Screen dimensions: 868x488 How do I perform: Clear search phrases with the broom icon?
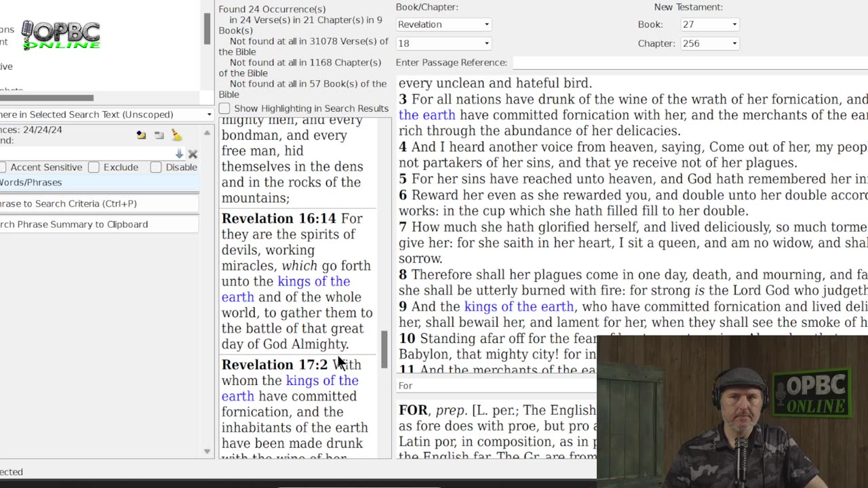[x=176, y=135]
